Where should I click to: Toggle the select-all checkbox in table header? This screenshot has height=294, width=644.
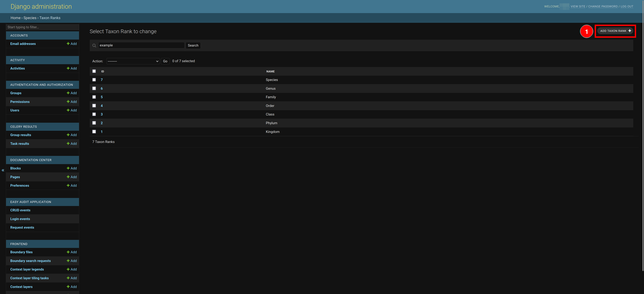[94, 71]
